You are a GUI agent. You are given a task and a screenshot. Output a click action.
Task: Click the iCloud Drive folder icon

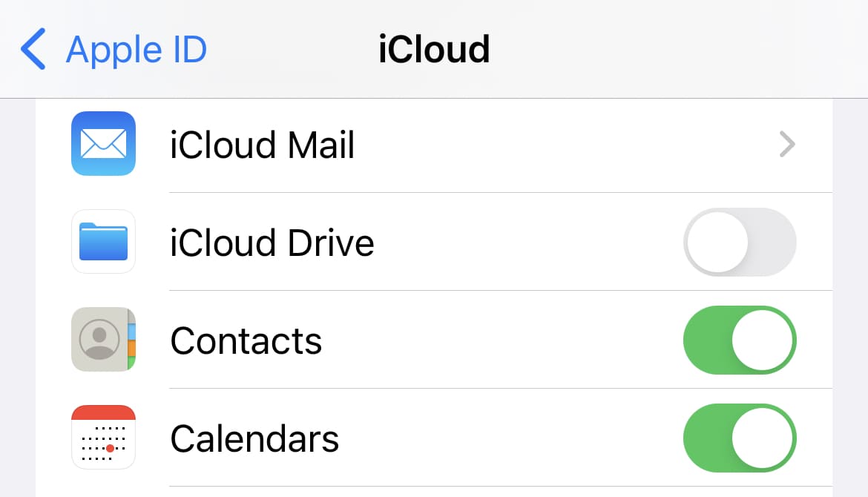click(x=103, y=242)
